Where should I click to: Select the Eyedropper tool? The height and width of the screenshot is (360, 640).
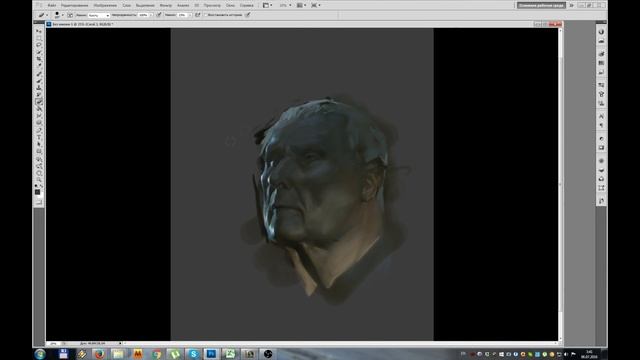[39, 65]
